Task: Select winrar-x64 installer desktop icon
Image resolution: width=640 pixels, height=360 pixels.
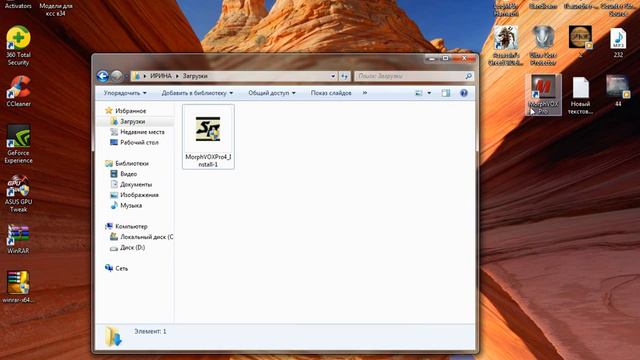Action: [18, 287]
